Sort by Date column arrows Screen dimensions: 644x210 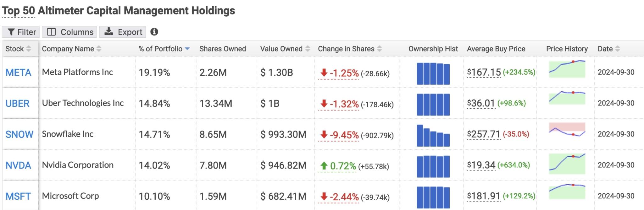pyautogui.click(x=617, y=49)
